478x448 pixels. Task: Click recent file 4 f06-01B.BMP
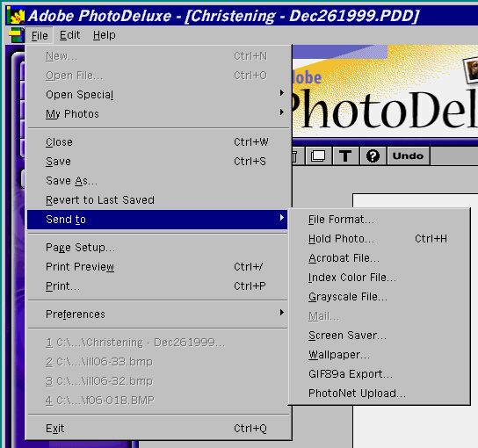pyautogui.click(x=157, y=401)
